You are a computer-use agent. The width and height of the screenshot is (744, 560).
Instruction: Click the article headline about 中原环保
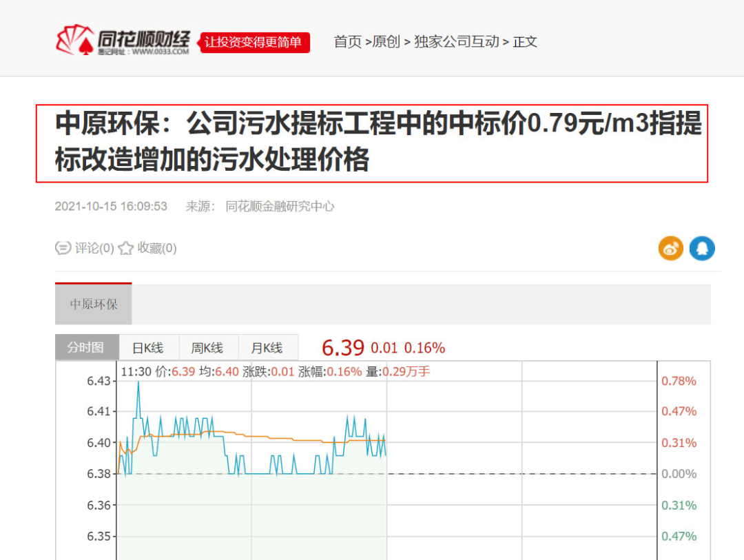(x=372, y=143)
